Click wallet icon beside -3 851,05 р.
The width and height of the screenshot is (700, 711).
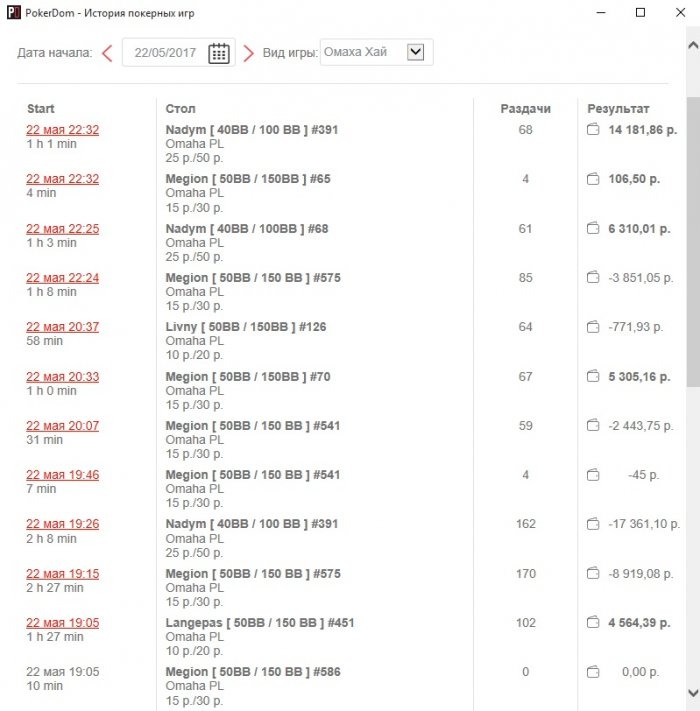pyautogui.click(x=593, y=277)
